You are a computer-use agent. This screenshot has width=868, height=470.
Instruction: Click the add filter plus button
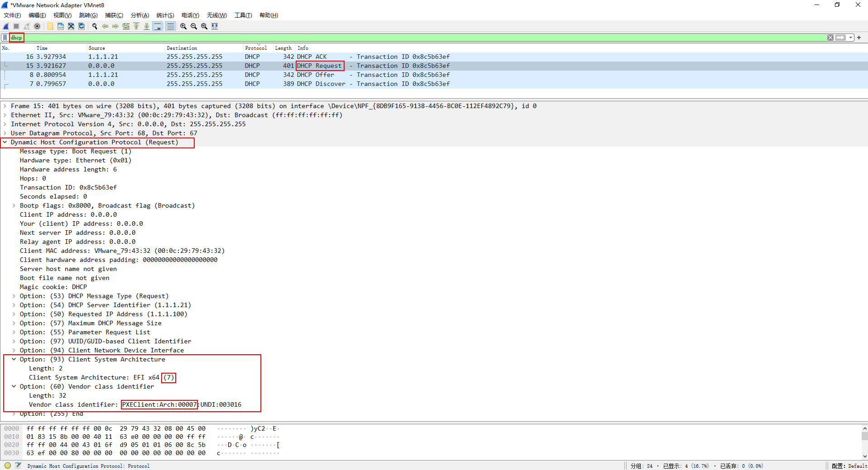(859, 38)
